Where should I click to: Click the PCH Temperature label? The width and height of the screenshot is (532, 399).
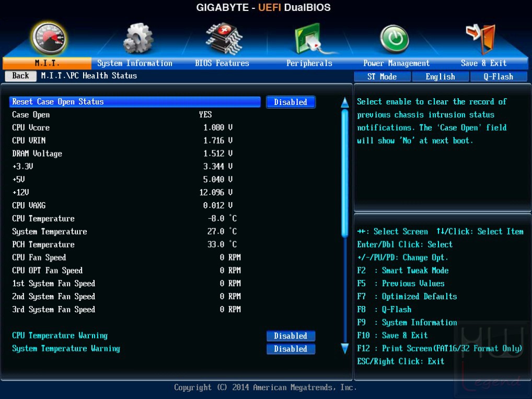43,244
